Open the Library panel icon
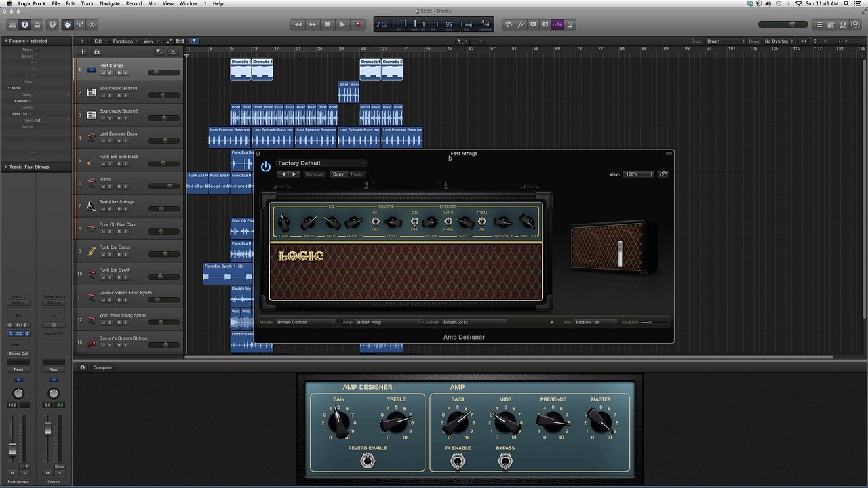Image resolution: width=868 pixels, height=488 pixels. pyautogui.click(x=12, y=24)
